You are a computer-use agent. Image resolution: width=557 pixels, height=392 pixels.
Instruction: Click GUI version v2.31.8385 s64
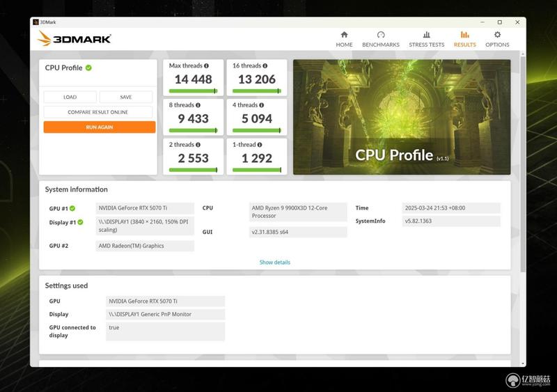[298, 232]
